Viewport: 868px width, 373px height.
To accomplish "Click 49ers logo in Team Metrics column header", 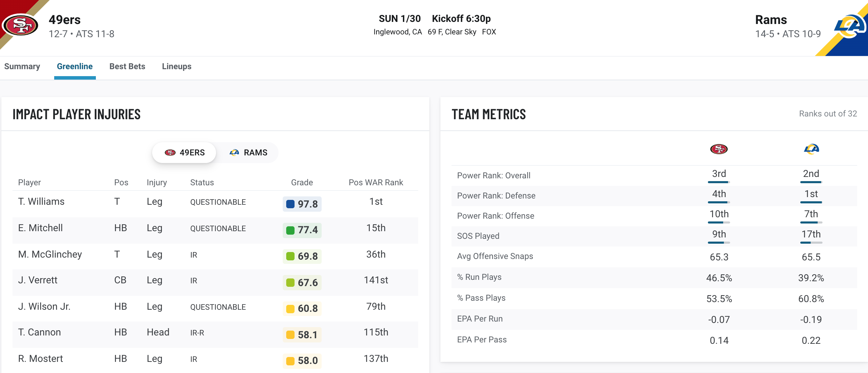I will coord(719,149).
